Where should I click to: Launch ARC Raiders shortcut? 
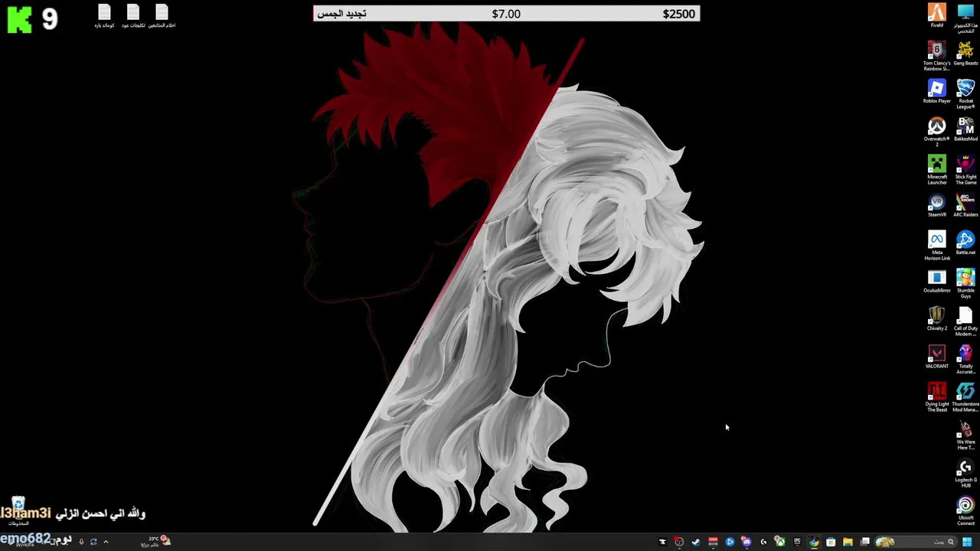tap(965, 205)
